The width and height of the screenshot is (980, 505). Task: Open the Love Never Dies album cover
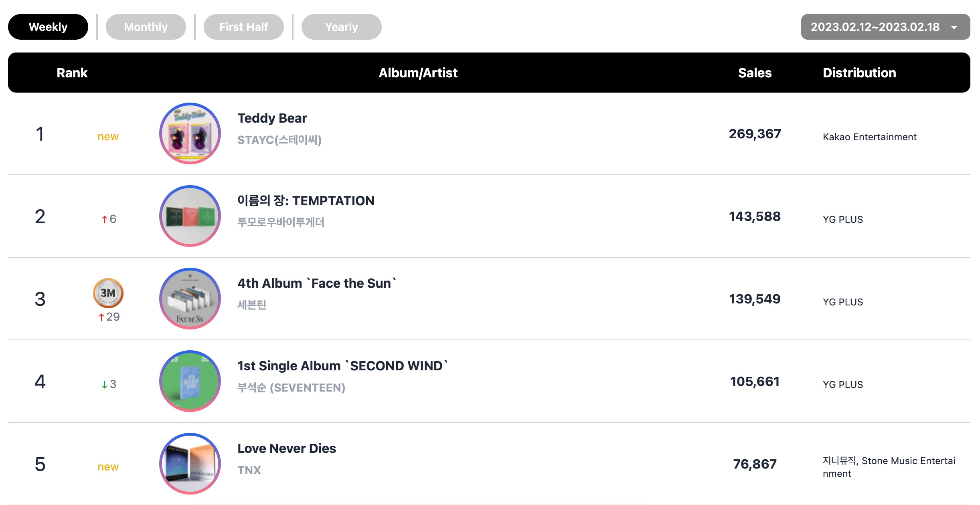click(x=190, y=464)
